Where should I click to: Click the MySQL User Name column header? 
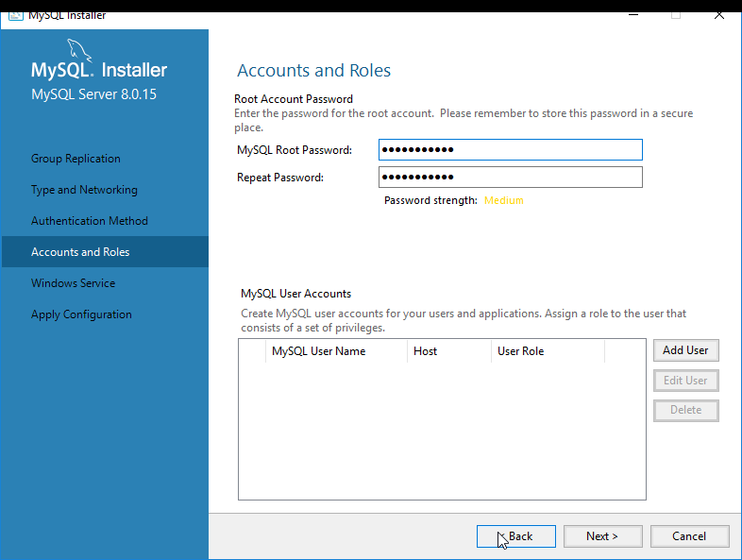point(336,351)
